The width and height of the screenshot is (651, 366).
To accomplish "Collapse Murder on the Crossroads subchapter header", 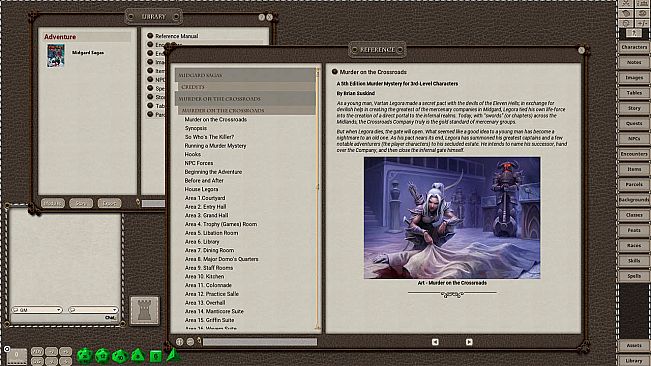I will point(247,110).
